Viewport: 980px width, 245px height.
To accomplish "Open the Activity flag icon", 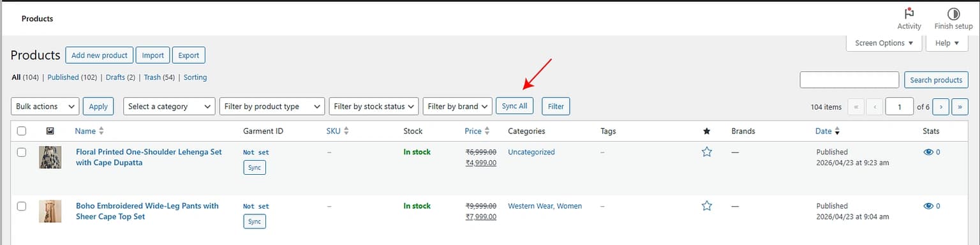I will point(909,14).
